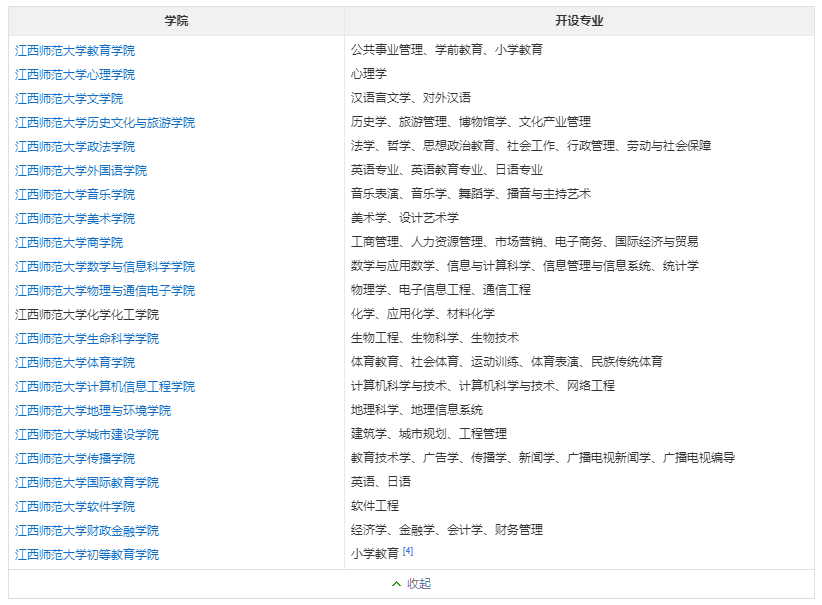
Task: Visit 江西师范大学生命科学学院 link
Action: (87, 339)
